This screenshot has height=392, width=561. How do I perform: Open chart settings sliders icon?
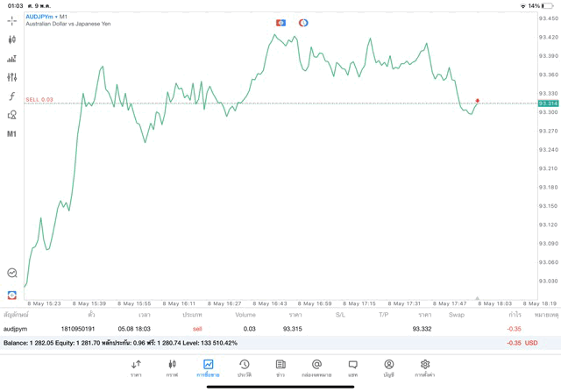[11, 77]
